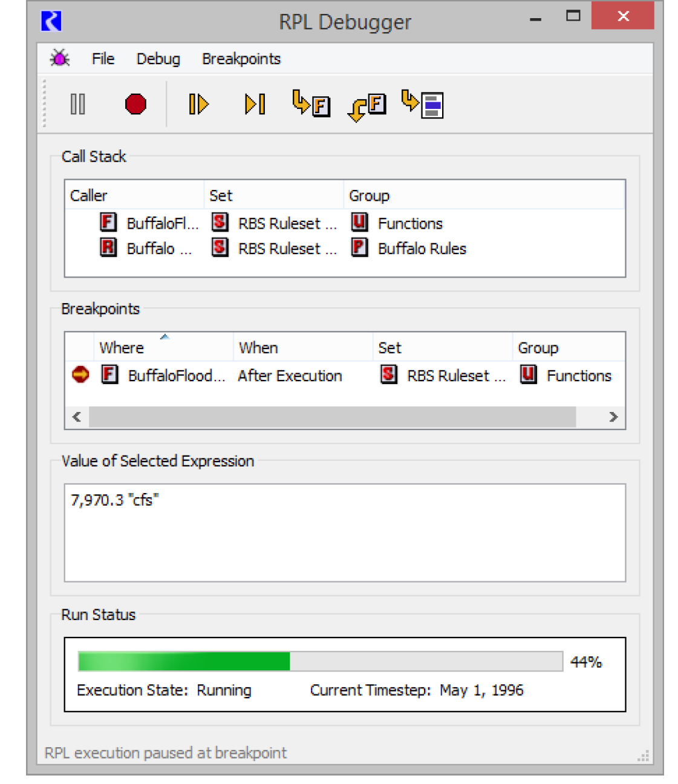Open the File menu
The width and height of the screenshot is (678, 784).
click(103, 59)
